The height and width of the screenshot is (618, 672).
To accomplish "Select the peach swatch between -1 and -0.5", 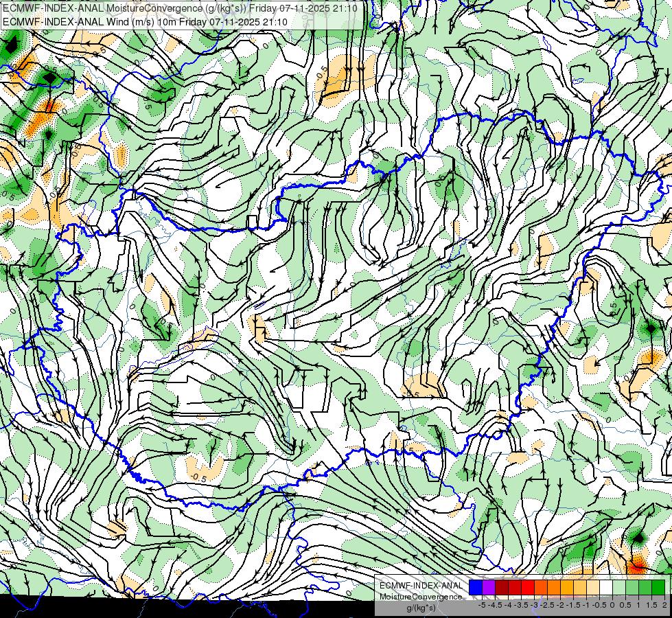I will click(x=593, y=588).
